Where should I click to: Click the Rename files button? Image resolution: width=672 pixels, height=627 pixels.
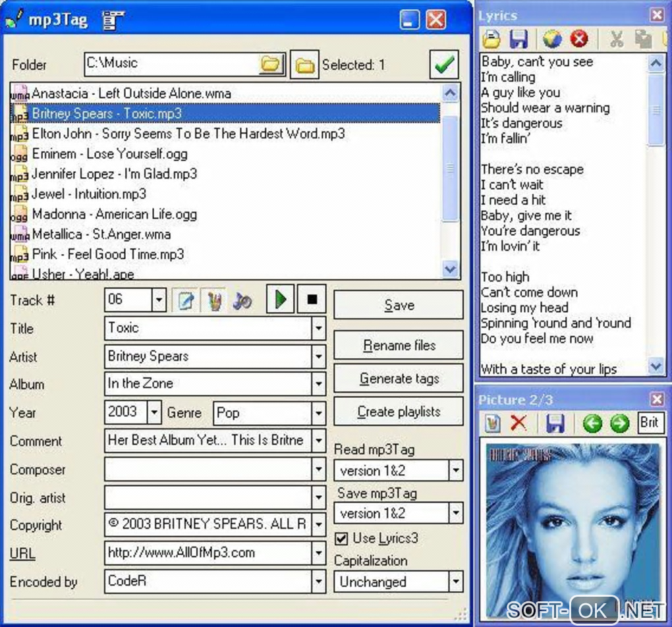tap(399, 345)
